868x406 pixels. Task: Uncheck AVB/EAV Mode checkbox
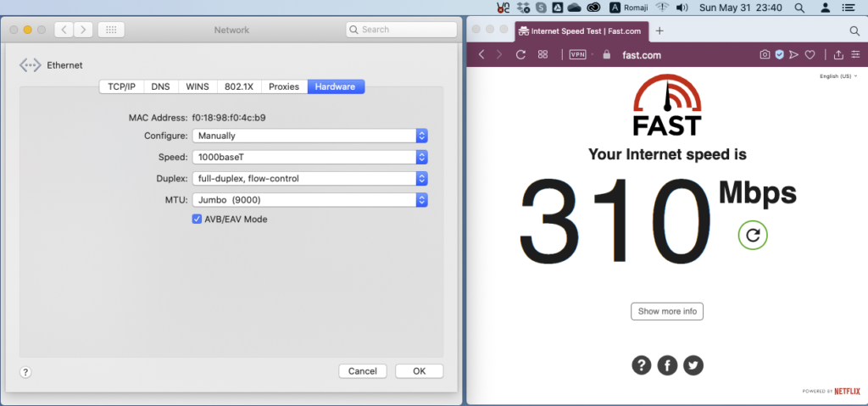197,220
